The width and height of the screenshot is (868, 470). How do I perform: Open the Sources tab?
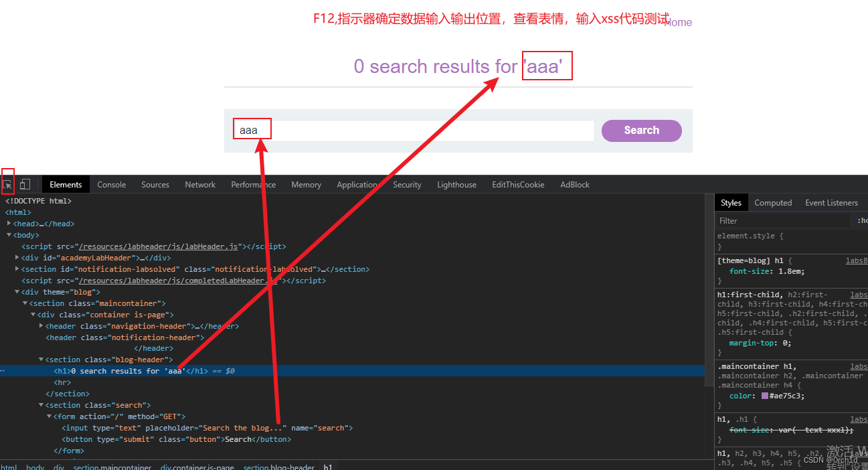(x=155, y=185)
